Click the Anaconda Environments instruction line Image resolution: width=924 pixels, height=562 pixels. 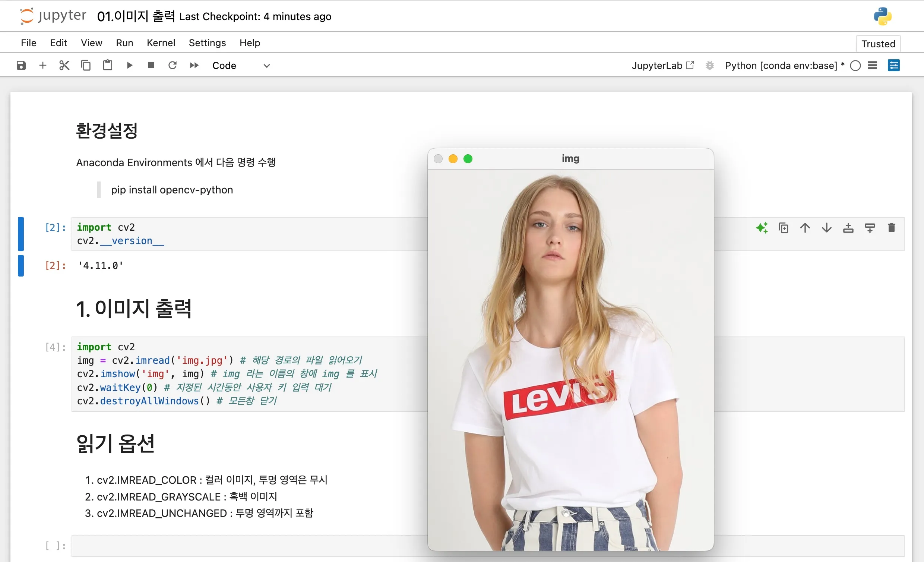[176, 162]
